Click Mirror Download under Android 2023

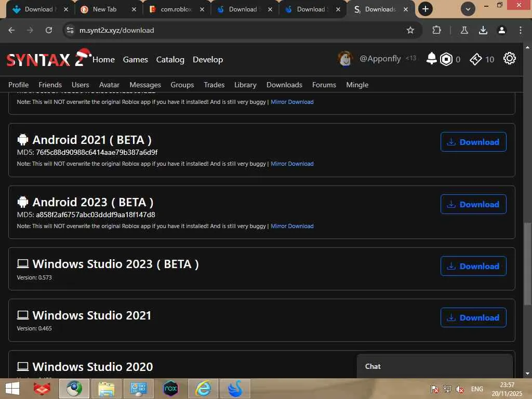[292, 226]
